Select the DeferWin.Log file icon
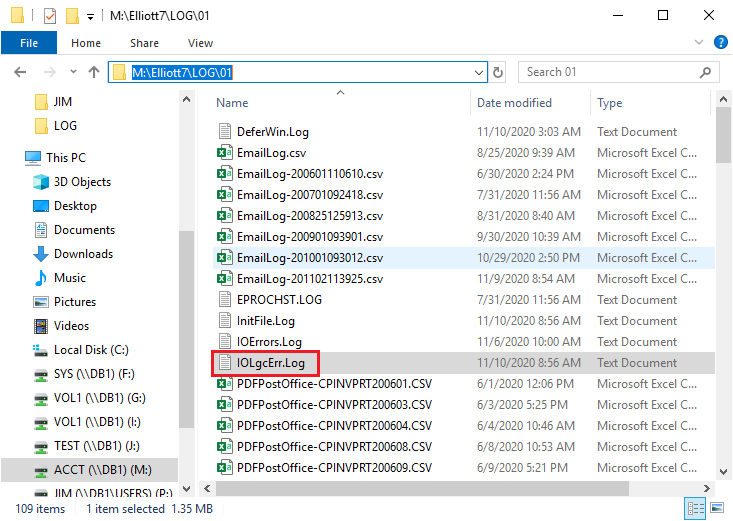733x521 pixels. point(225,131)
